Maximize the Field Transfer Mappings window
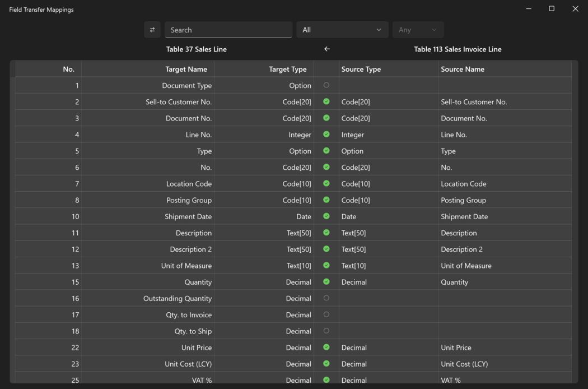The image size is (588, 389). 552,8
